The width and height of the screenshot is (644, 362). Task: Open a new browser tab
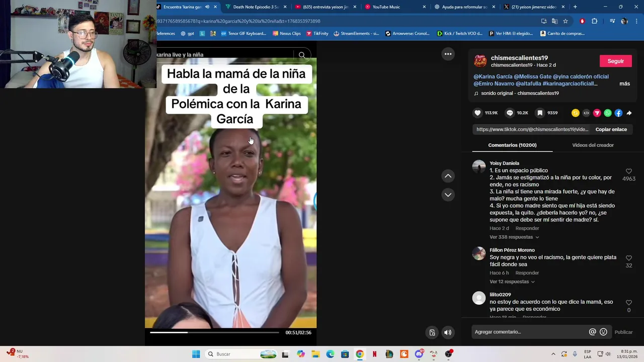(575, 7)
